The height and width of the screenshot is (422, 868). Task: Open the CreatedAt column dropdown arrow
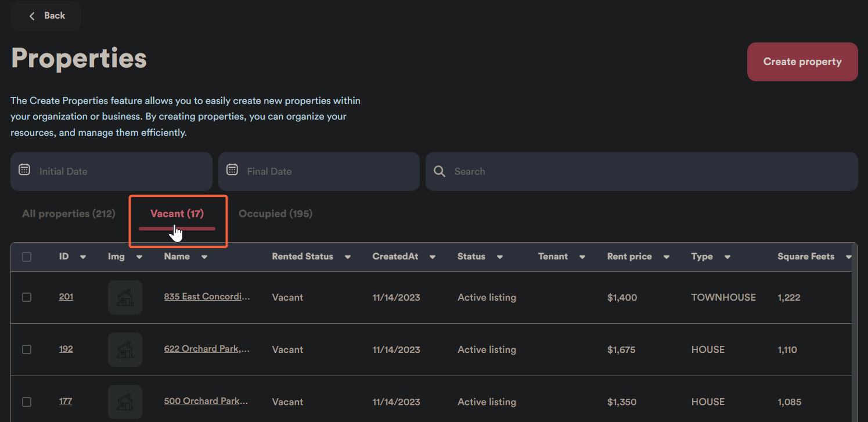(433, 257)
